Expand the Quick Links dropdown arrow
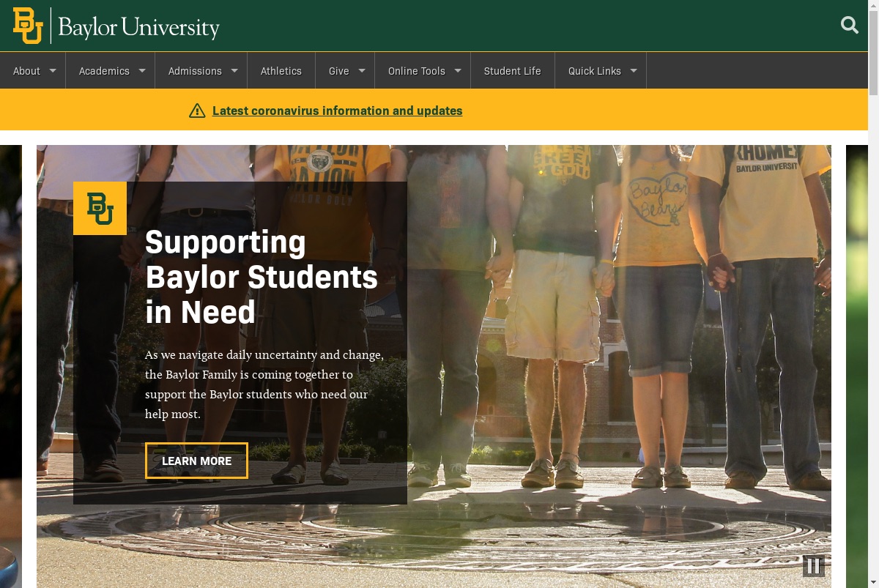879x588 pixels. click(x=634, y=71)
